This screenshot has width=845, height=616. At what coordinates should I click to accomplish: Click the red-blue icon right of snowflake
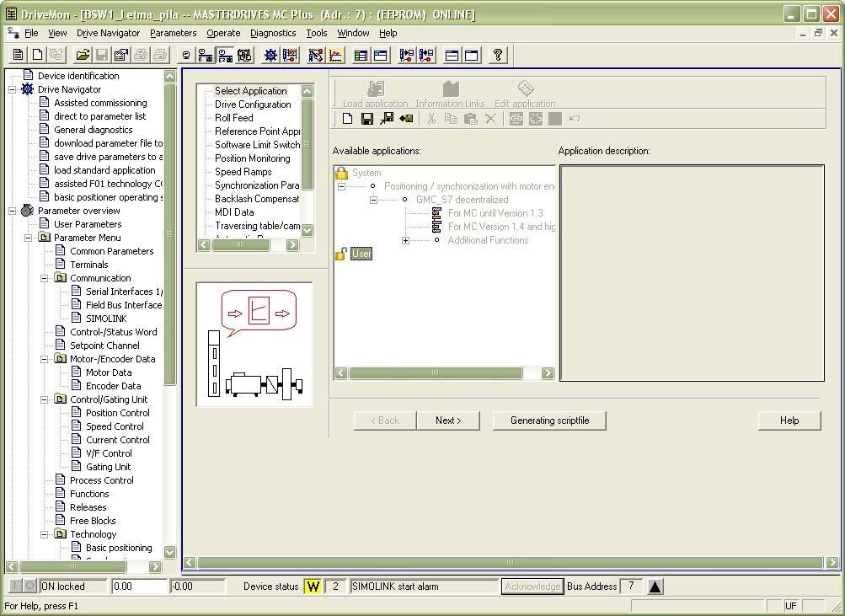(290, 55)
